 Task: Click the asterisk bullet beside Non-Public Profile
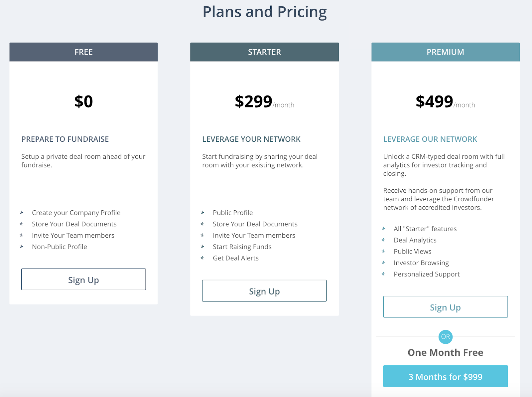pyautogui.click(x=22, y=247)
